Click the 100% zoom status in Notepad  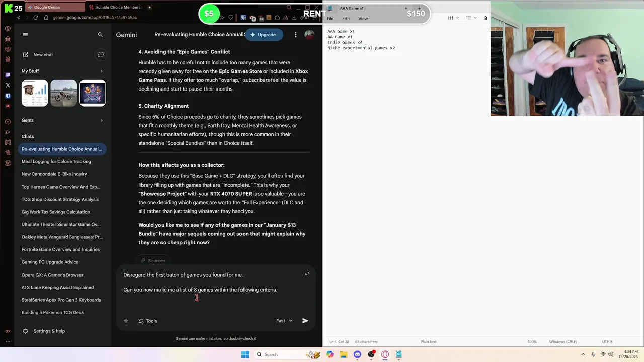(x=532, y=342)
